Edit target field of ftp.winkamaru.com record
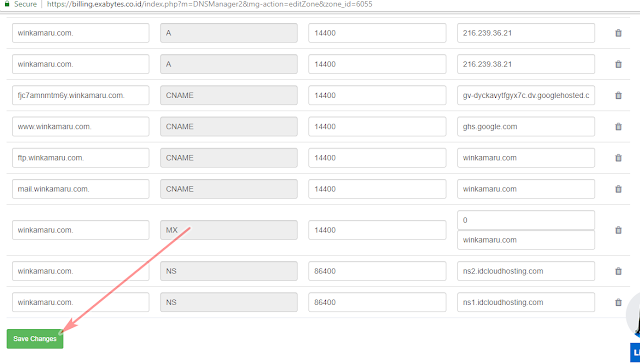640x363 pixels. click(526, 158)
